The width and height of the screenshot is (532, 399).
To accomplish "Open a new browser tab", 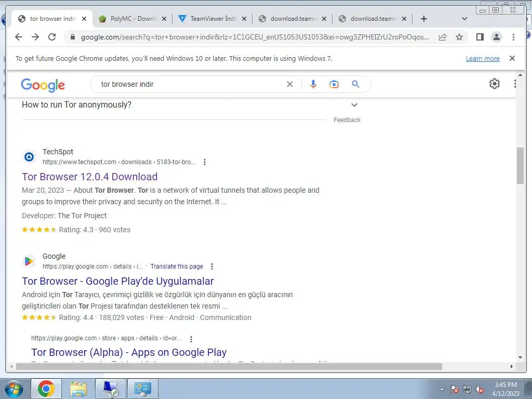I will tap(424, 19).
